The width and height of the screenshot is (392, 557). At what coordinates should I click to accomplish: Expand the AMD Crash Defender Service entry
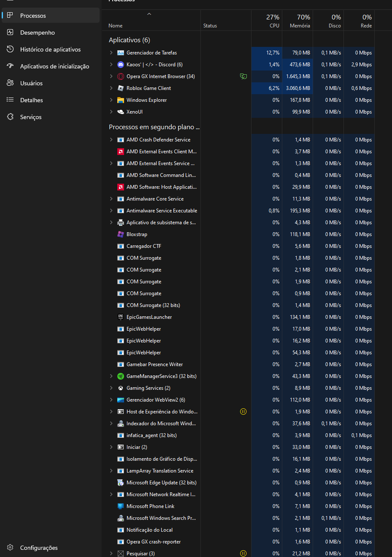[x=111, y=140]
